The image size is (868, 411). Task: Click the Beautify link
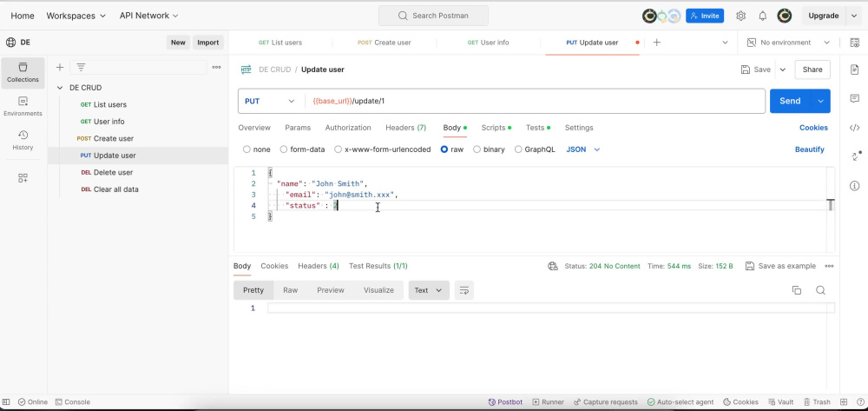(809, 149)
